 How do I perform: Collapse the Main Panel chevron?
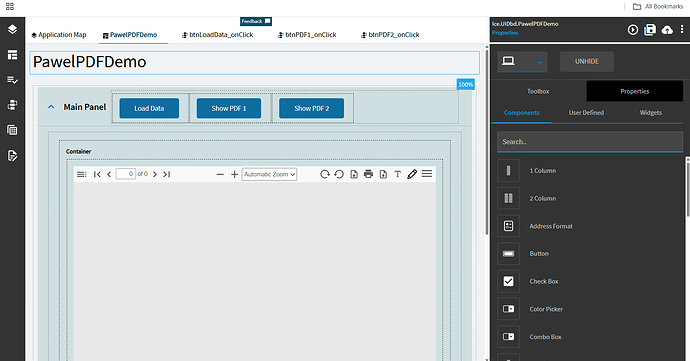[51, 107]
